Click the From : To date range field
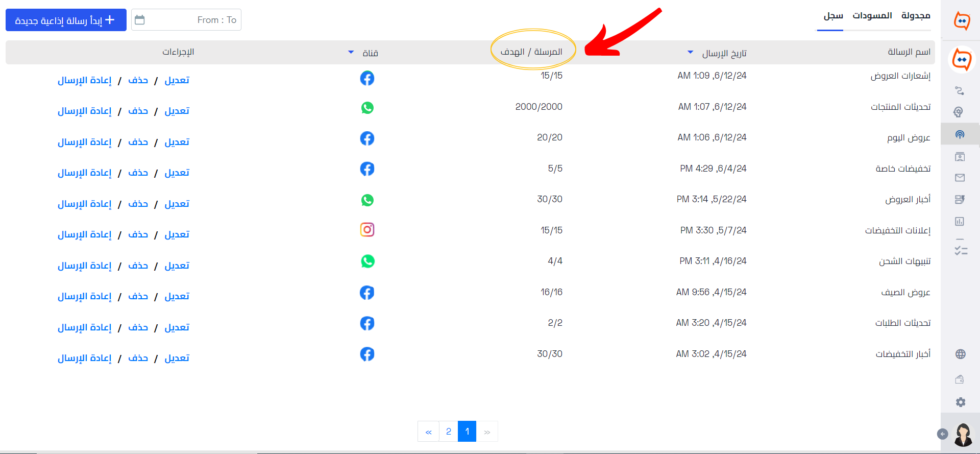980x454 pixels. tap(186, 20)
